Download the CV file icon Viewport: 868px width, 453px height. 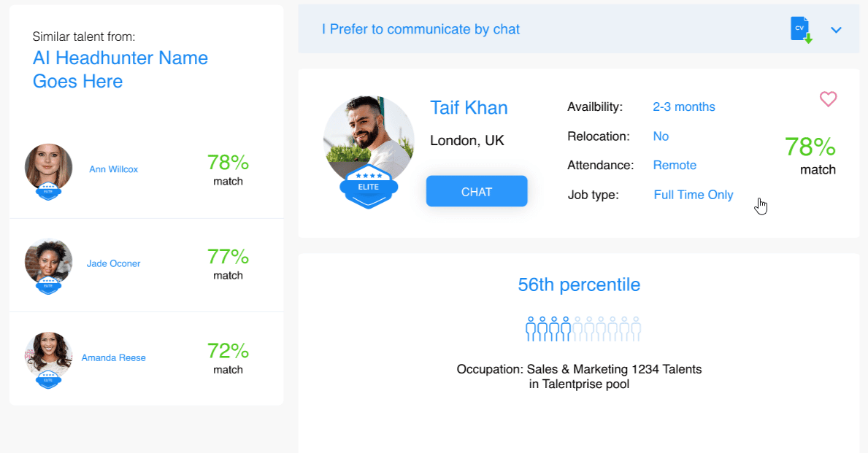pos(801,30)
